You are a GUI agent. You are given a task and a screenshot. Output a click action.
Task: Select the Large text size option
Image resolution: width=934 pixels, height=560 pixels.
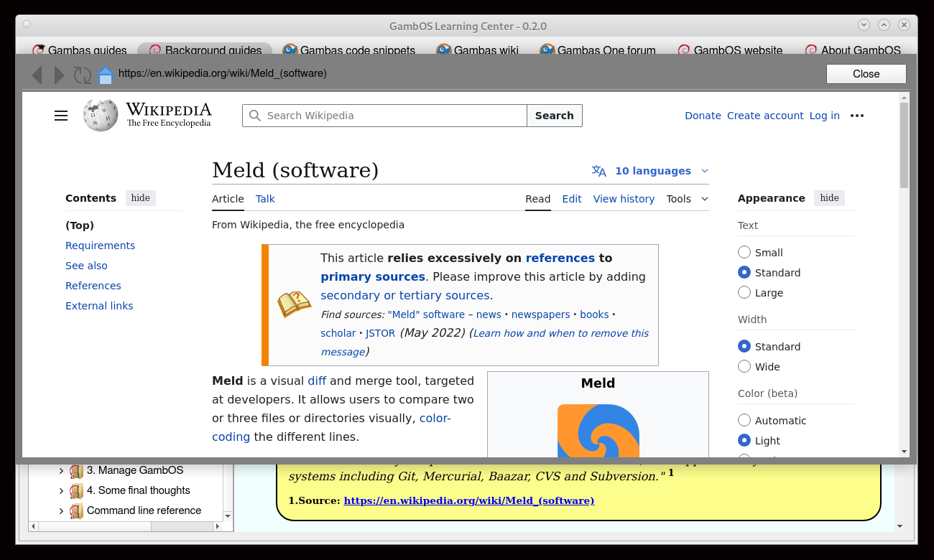click(x=744, y=293)
